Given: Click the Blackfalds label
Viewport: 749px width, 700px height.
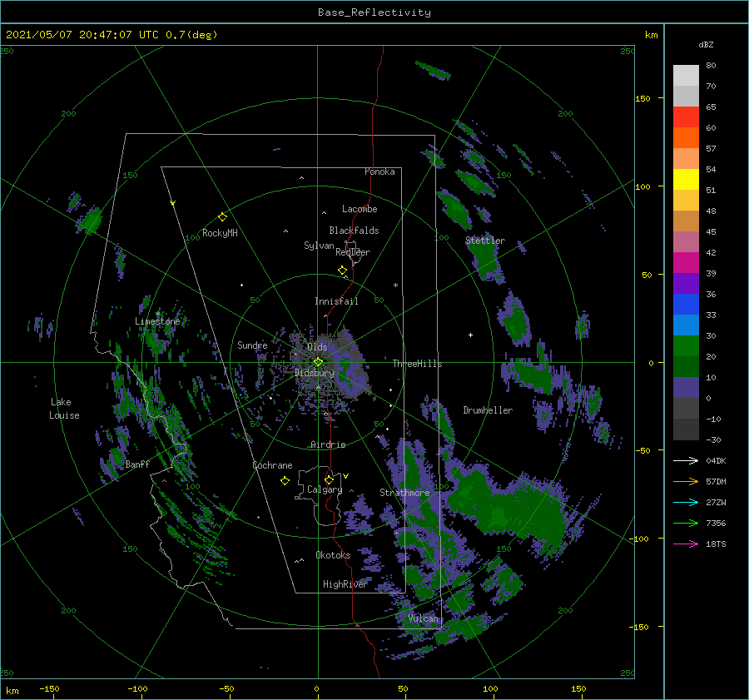Looking at the screenshot, I should (x=354, y=231).
